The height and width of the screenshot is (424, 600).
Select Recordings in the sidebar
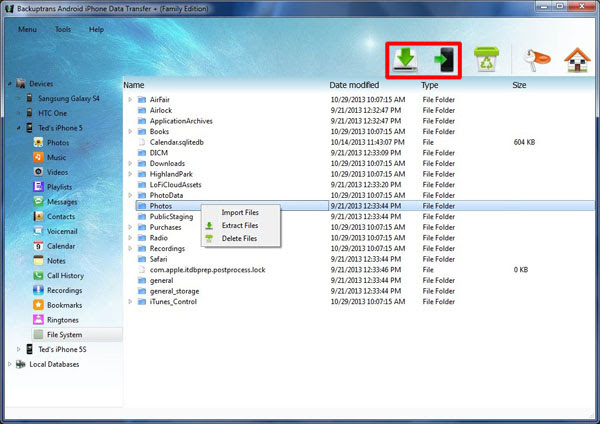[x=64, y=290]
